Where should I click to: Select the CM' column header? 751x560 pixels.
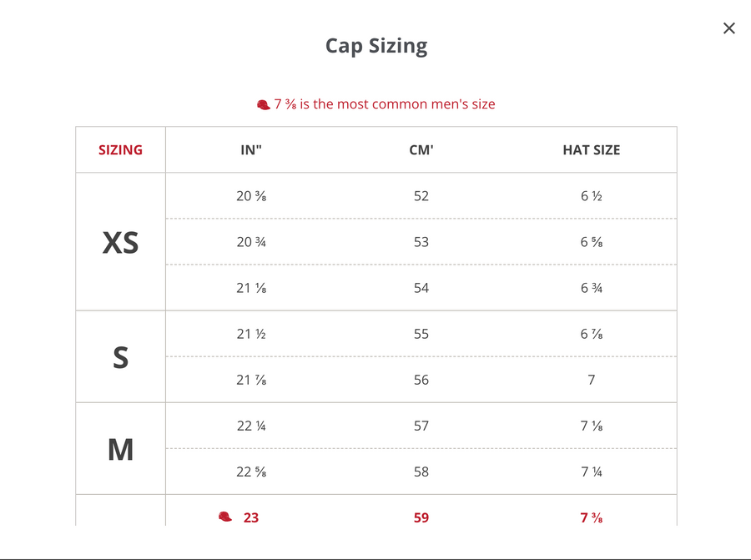tap(421, 150)
